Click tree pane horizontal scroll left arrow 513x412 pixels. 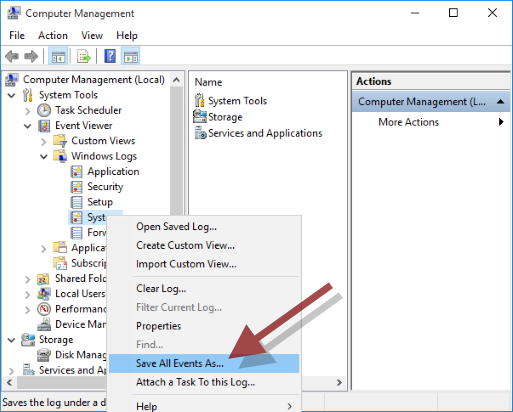[x=10, y=382]
